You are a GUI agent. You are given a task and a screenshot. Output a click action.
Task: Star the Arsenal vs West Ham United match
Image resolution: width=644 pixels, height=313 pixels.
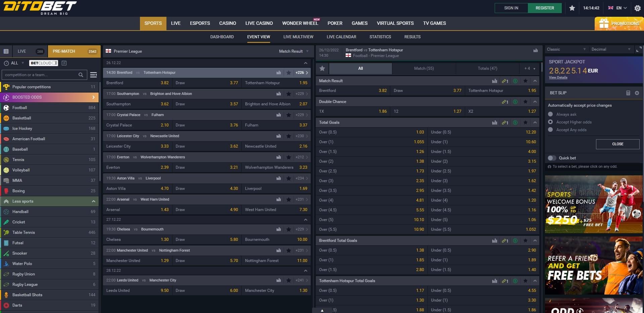click(289, 199)
